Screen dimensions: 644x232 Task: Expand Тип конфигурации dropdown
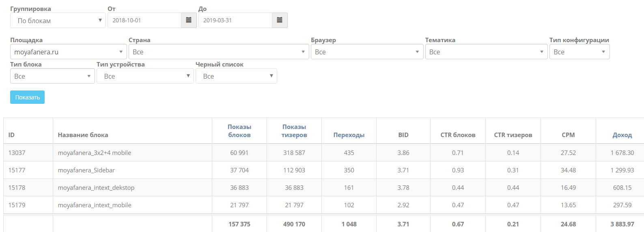click(x=579, y=52)
